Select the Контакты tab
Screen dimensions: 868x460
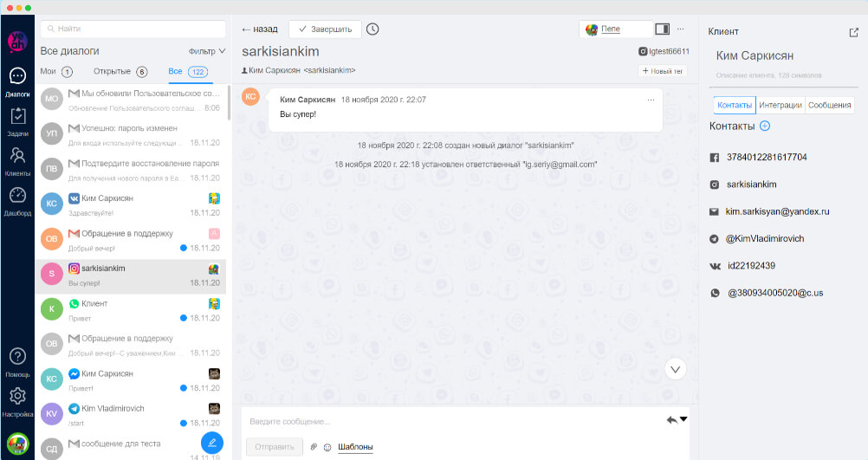coord(735,105)
